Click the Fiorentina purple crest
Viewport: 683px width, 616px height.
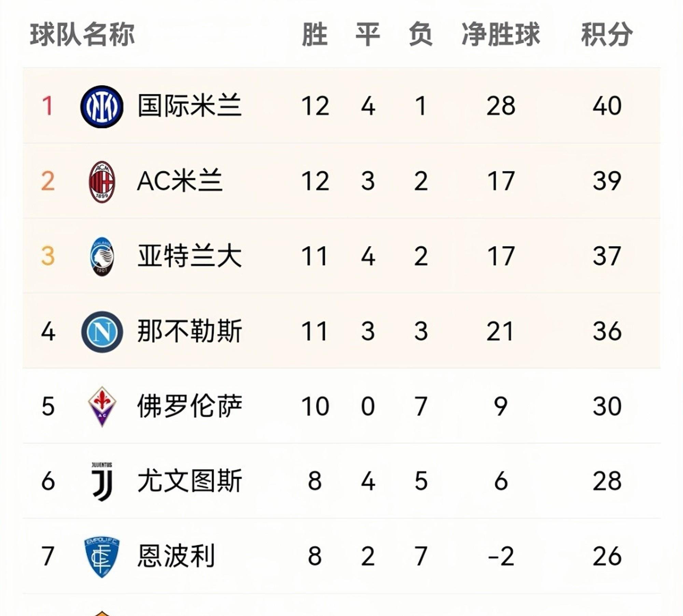tap(102, 406)
